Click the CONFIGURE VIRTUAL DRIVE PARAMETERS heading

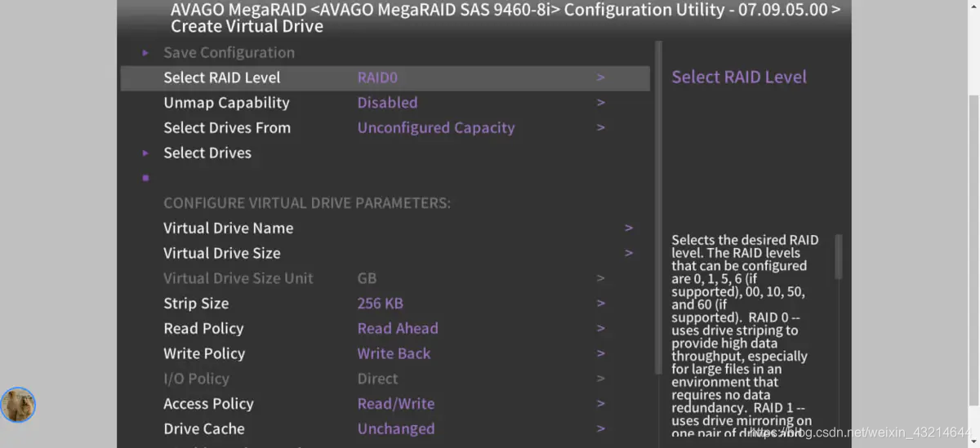coord(307,203)
